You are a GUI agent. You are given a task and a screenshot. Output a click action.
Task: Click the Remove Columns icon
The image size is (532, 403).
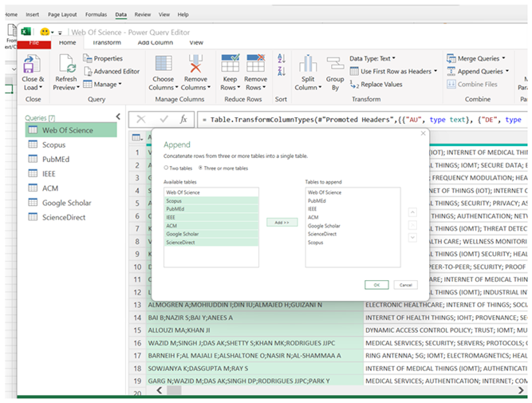[195, 64]
